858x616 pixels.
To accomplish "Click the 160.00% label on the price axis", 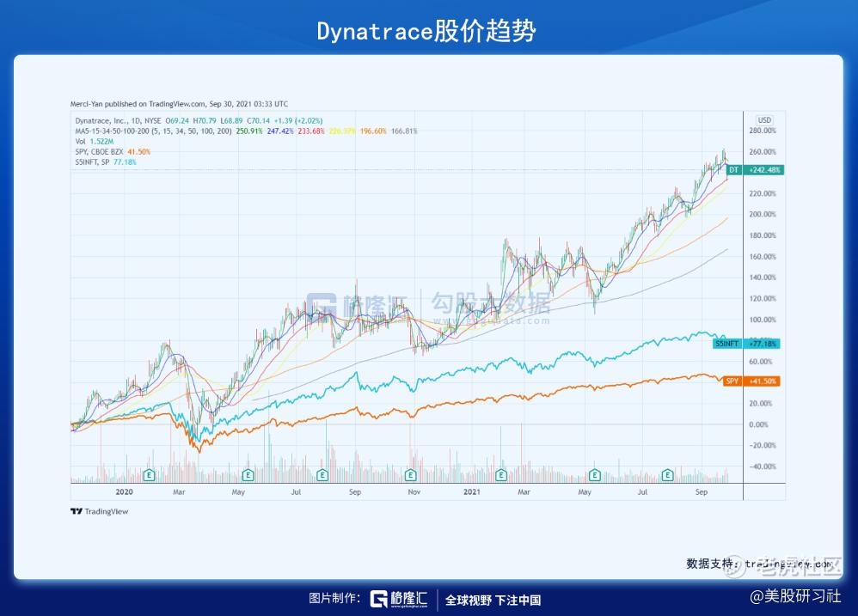I will [x=763, y=257].
